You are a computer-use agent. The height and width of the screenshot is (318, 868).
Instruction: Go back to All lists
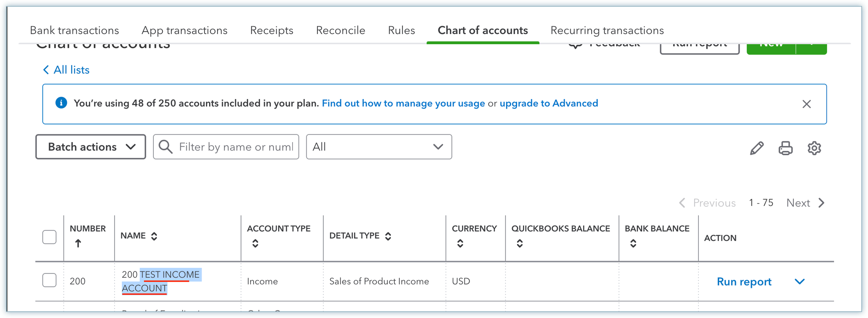[x=66, y=70]
